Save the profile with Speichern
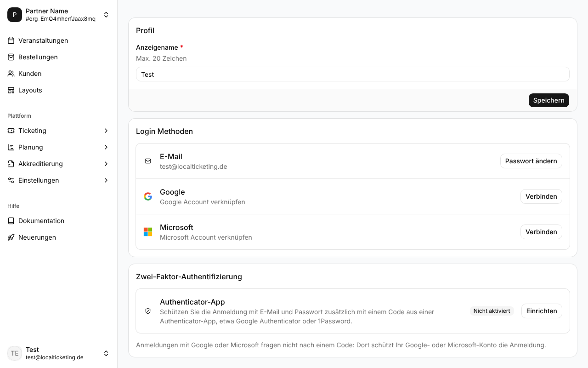 point(549,100)
